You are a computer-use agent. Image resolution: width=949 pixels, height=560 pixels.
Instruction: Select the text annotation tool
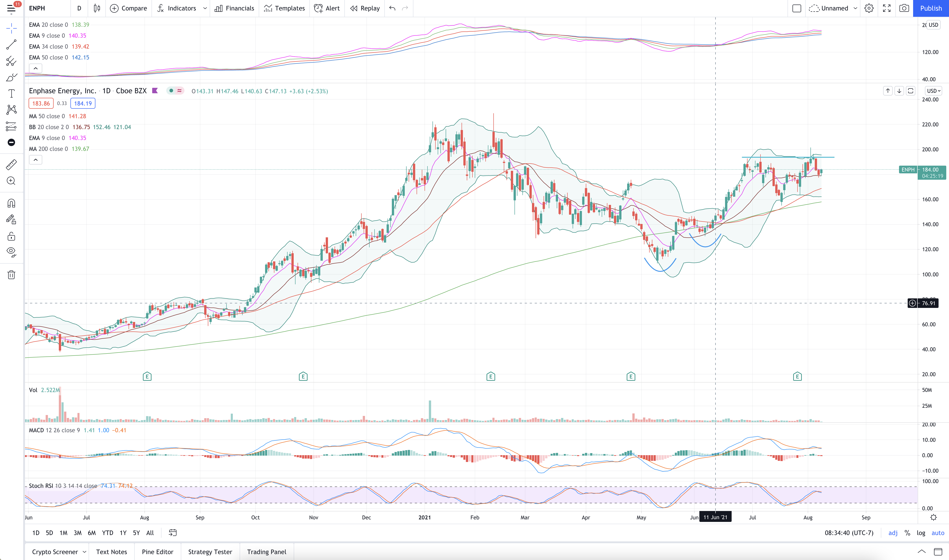pyautogui.click(x=11, y=93)
